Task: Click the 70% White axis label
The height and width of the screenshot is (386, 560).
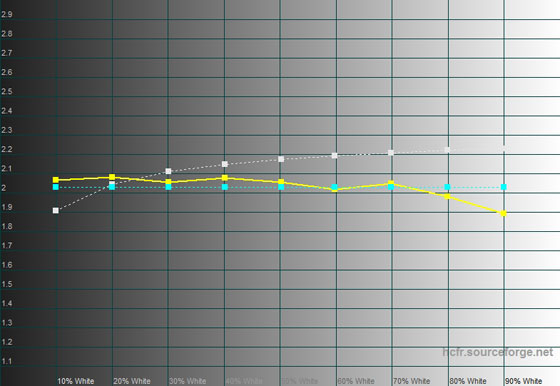Action: pyautogui.click(x=411, y=381)
